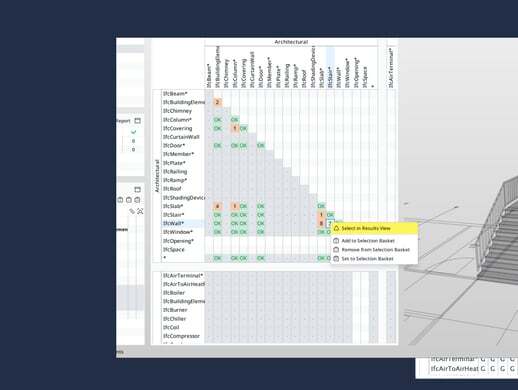Select the IfcSpace row label
The height and width of the screenshot is (390, 518).
pos(173,250)
